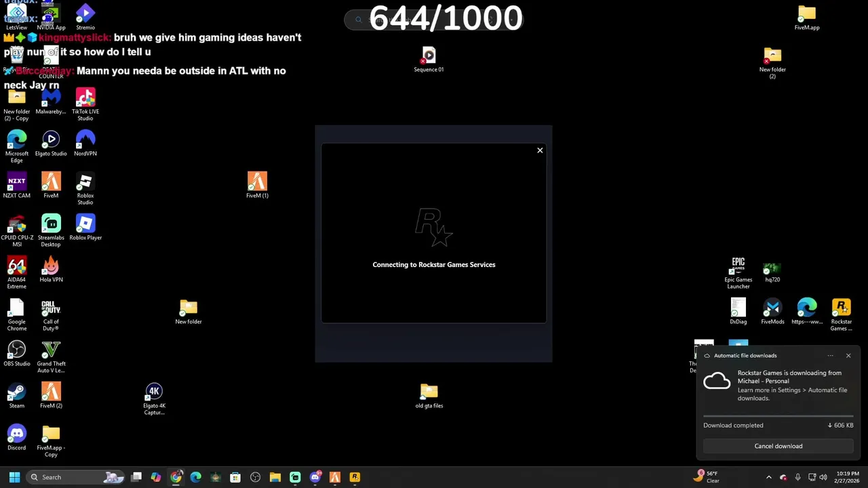The width and height of the screenshot is (868, 488).
Task: Open the Elgato 4K Capture shortcut
Action: (154, 399)
